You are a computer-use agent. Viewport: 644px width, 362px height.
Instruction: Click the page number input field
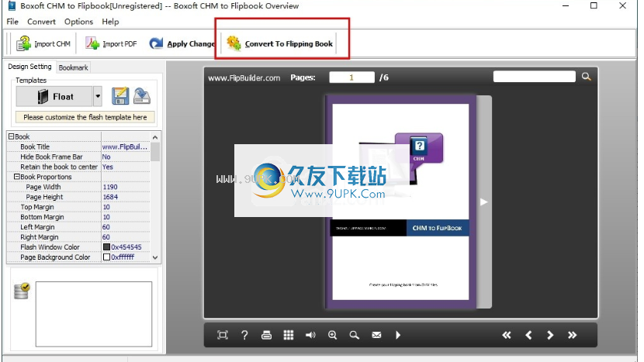coord(351,78)
